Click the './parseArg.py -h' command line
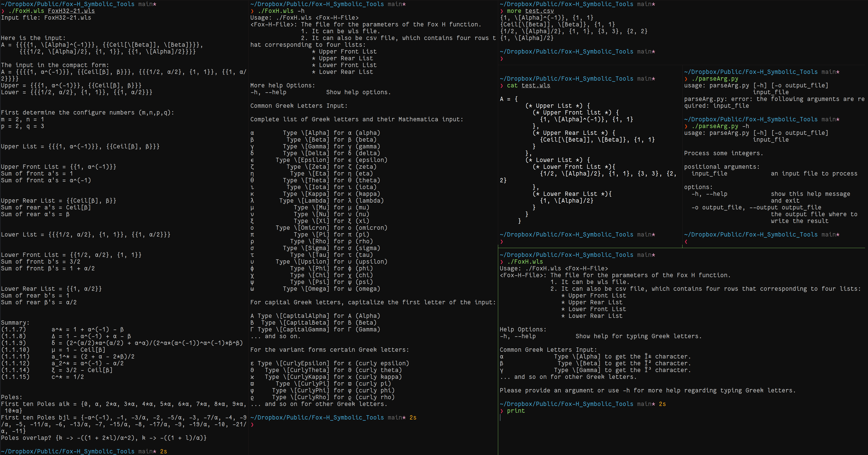The image size is (868, 455). coord(720,126)
